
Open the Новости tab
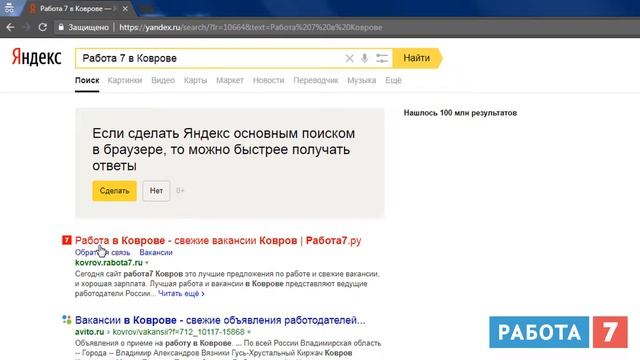coord(268,80)
